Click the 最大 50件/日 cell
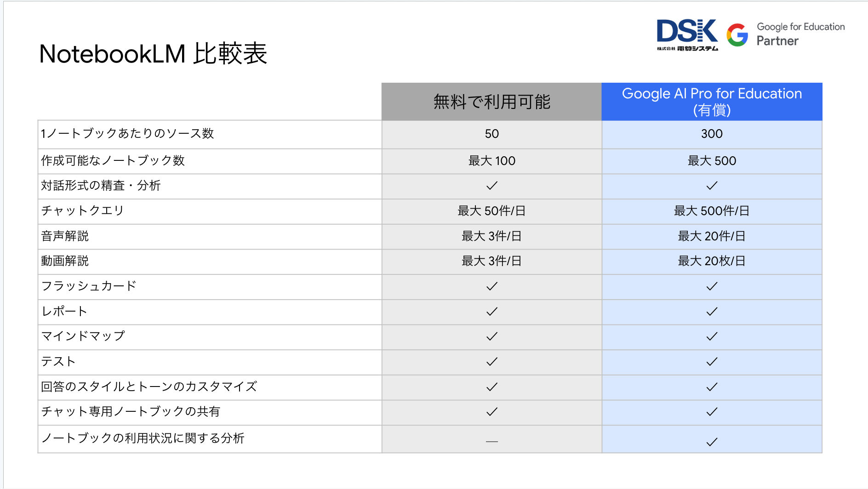Screen dimensions: 868x489 [x=491, y=211]
